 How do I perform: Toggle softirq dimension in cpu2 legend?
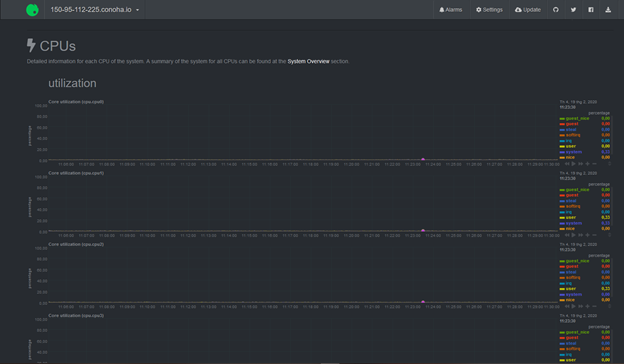[x=570, y=277]
